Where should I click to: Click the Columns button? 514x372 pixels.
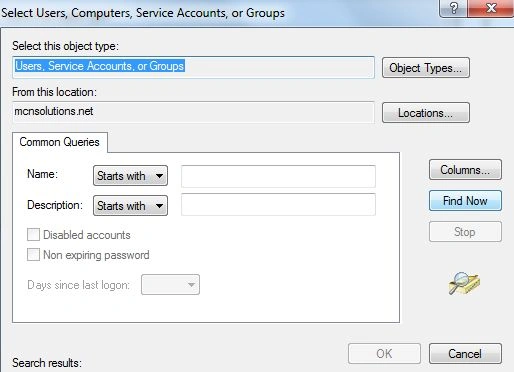[x=465, y=170]
